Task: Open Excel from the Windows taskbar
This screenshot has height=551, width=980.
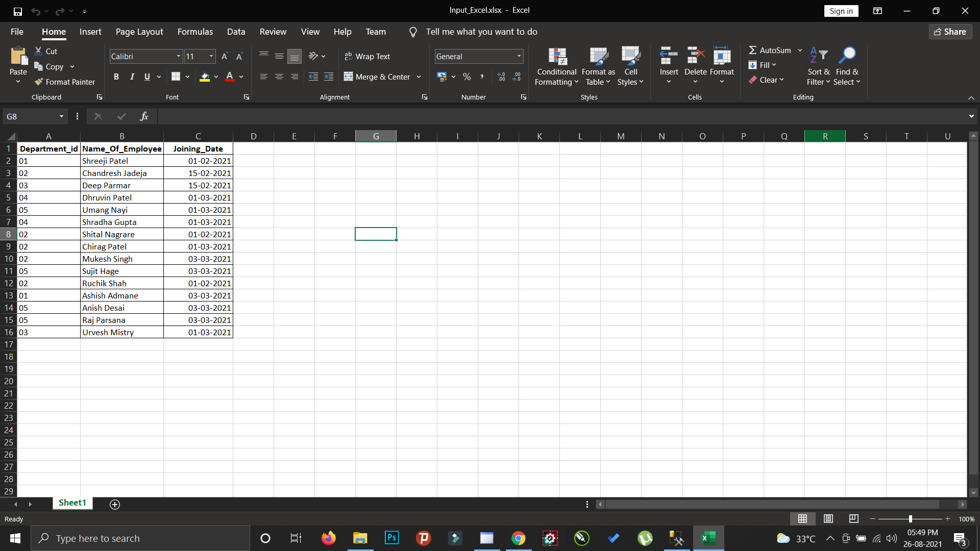Action: tap(708, 538)
